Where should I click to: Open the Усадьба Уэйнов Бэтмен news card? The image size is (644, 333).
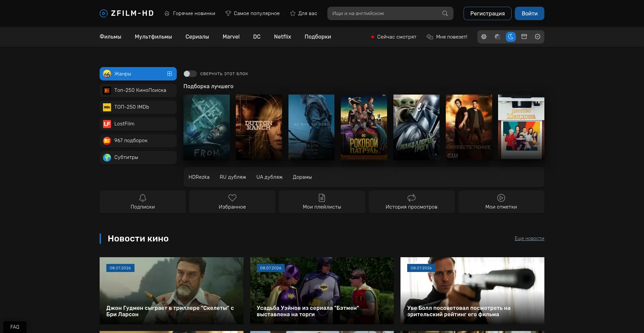point(322,291)
